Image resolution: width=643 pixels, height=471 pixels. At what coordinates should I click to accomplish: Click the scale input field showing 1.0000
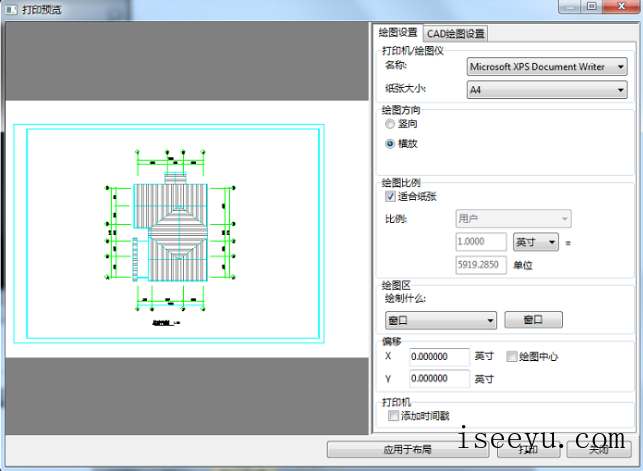point(481,241)
